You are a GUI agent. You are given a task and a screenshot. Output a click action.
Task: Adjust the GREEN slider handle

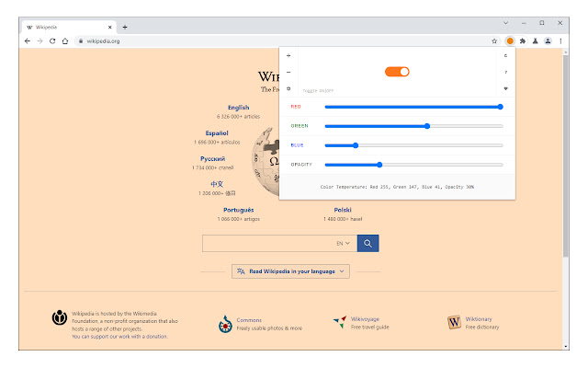[x=427, y=126]
